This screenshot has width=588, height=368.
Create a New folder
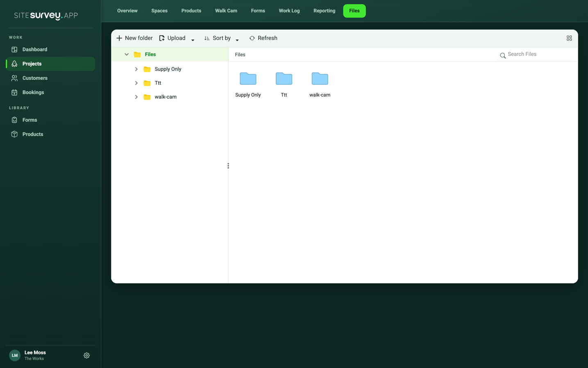(x=134, y=38)
